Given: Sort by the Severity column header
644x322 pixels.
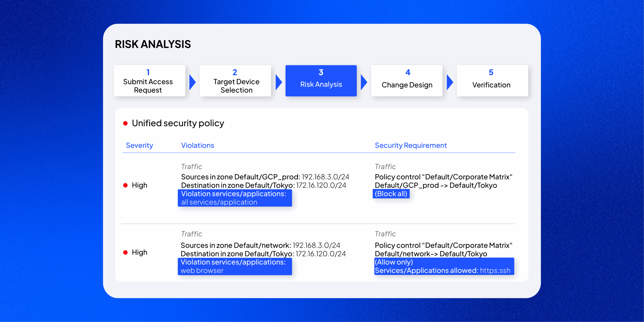Looking at the screenshot, I should [139, 145].
